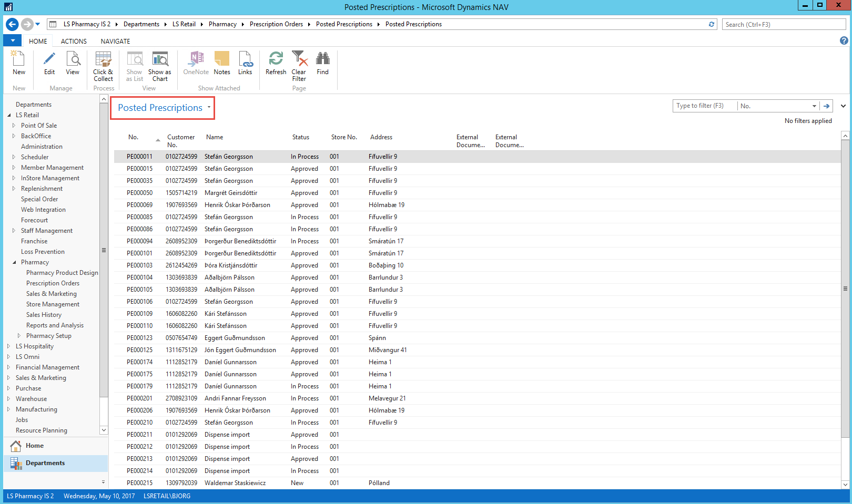Collapse the Pharmacy tree node
The height and width of the screenshot is (504, 852).
tap(14, 262)
